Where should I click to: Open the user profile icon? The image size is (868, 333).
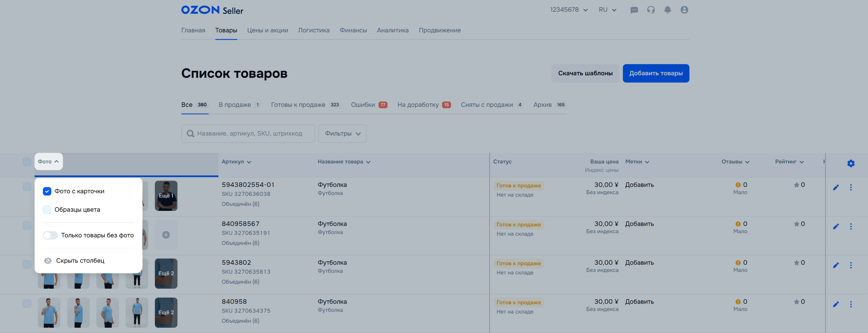tap(684, 10)
